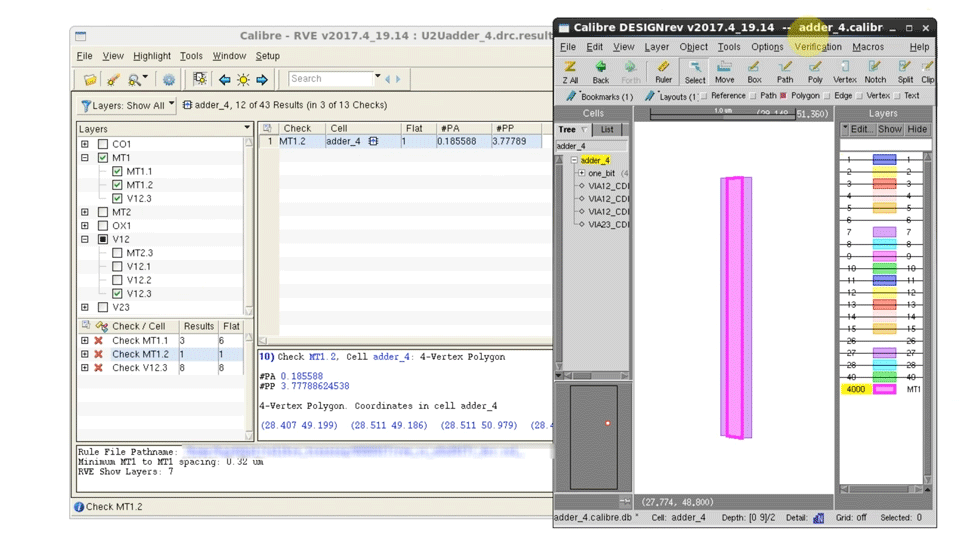Expand the OX1 tree node
The width and height of the screenshot is (960, 540).
coord(84,225)
